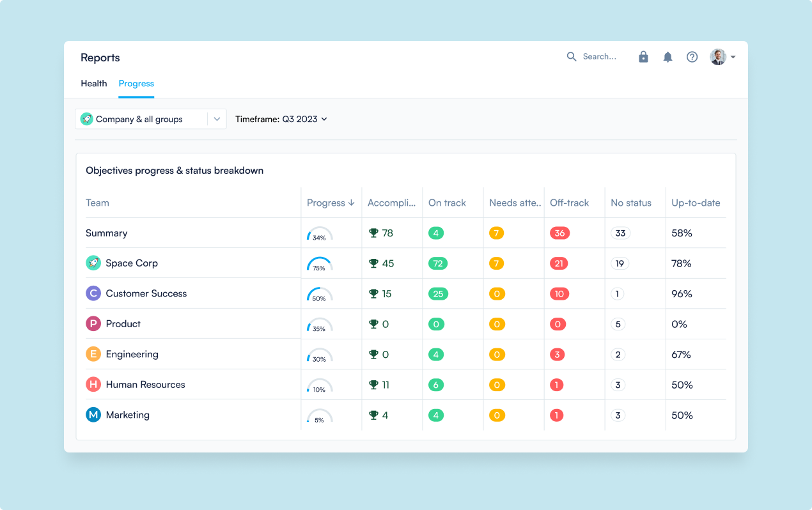Open the Customer Success team link
This screenshot has height=510, width=812.
146,293
